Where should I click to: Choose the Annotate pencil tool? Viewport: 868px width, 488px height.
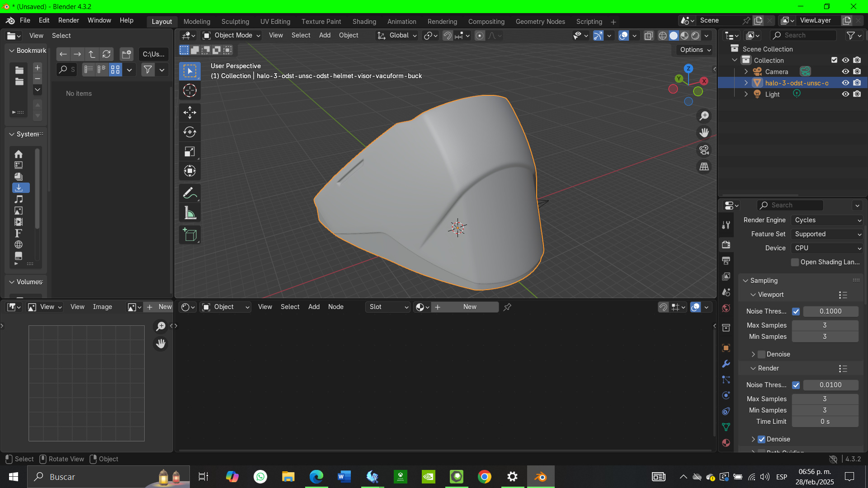190,193
